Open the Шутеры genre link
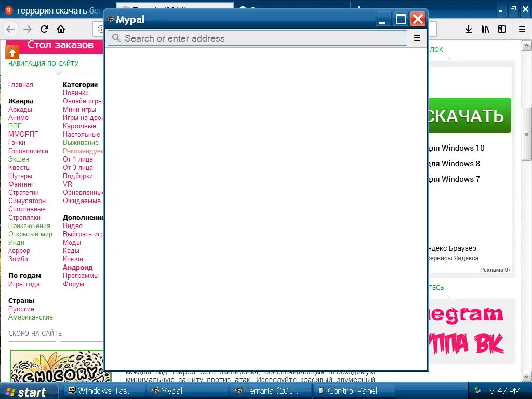The image size is (532, 399). coord(20,176)
